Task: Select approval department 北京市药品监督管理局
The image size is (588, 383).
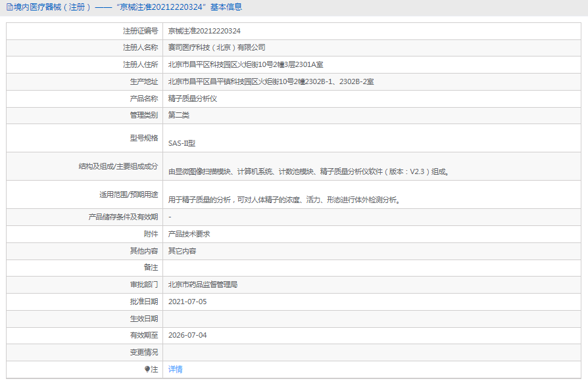Action: pos(203,284)
